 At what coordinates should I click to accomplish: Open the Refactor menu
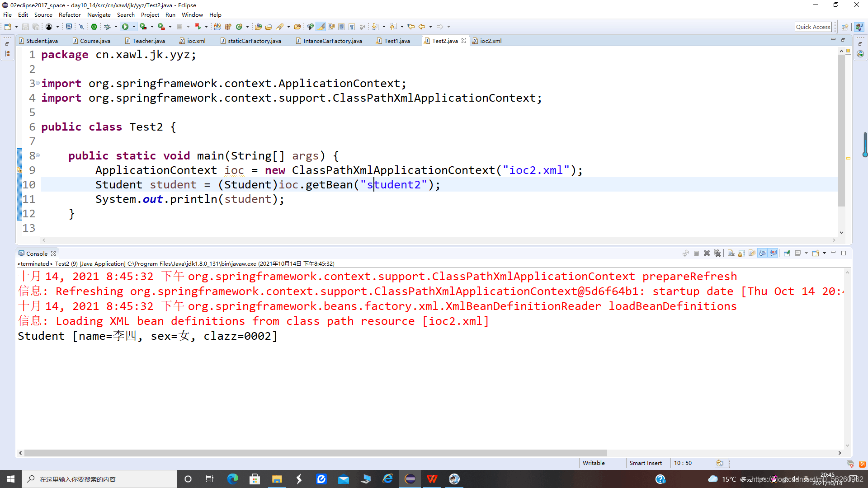[x=70, y=15]
